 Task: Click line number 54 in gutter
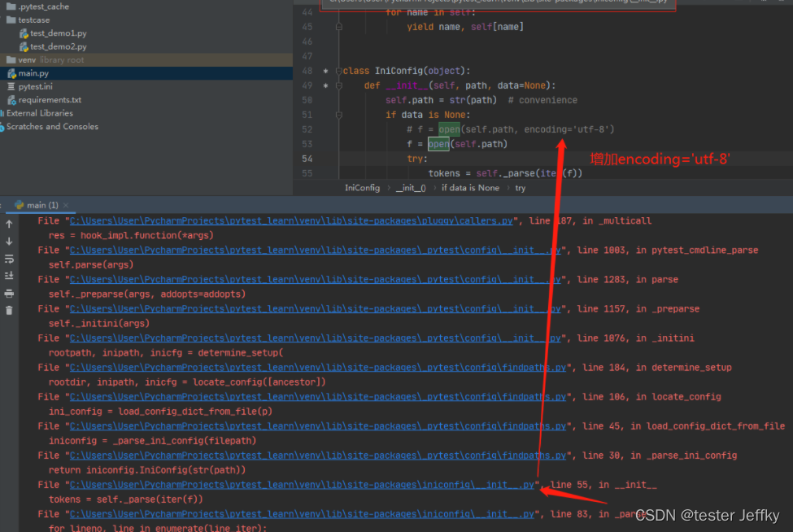[307, 159]
